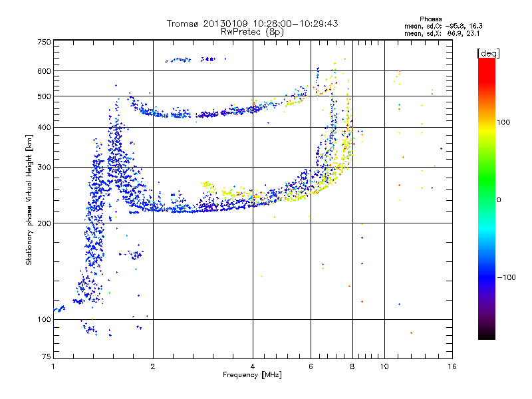Click the '[deg]' colorbar unit label
Image resolution: width=532 pixels, height=399 pixels.
488,53
